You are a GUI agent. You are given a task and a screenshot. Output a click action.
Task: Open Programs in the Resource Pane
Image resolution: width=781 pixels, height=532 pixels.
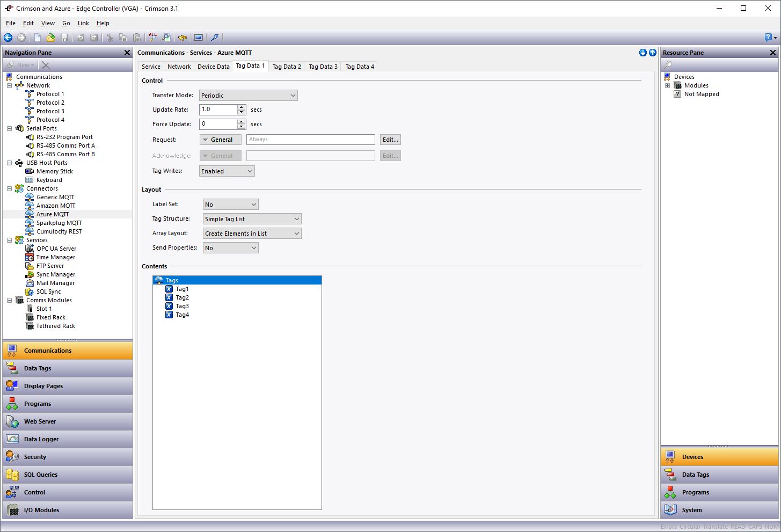tap(719, 492)
